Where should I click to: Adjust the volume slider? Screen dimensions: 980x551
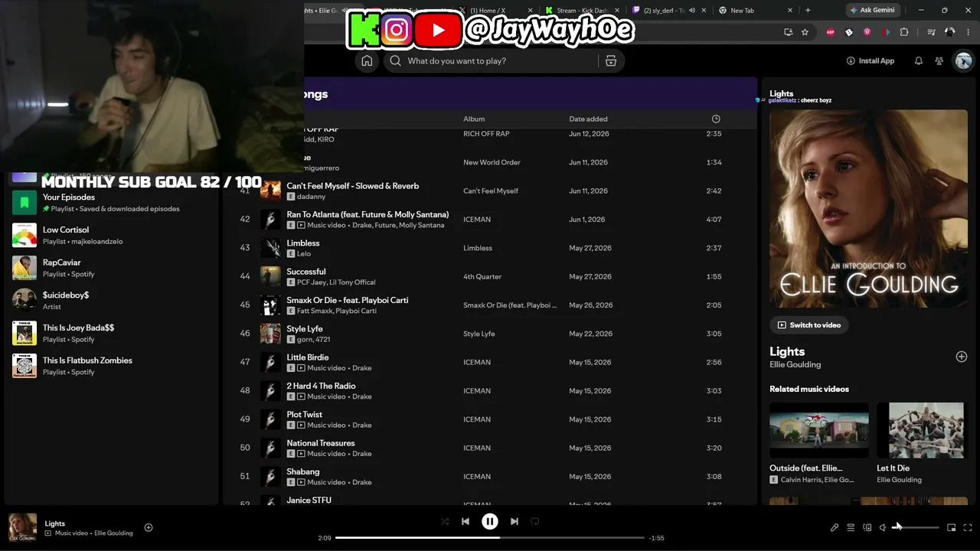(x=916, y=527)
